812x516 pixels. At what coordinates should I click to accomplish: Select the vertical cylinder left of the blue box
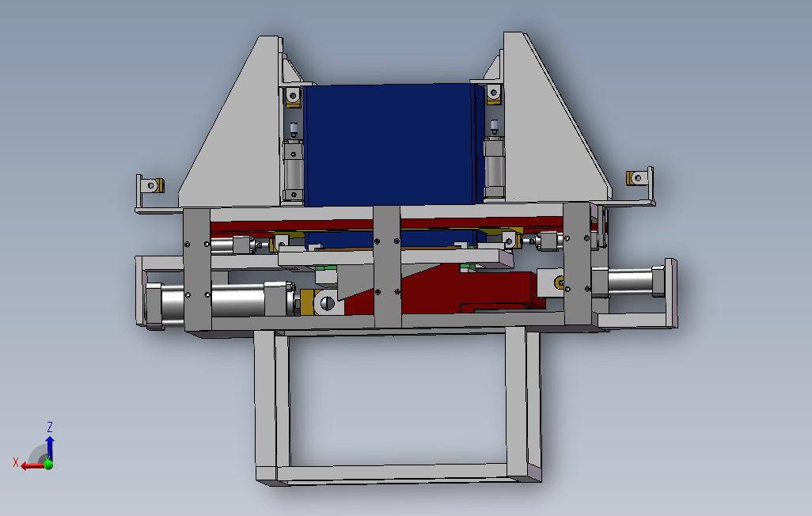293,170
